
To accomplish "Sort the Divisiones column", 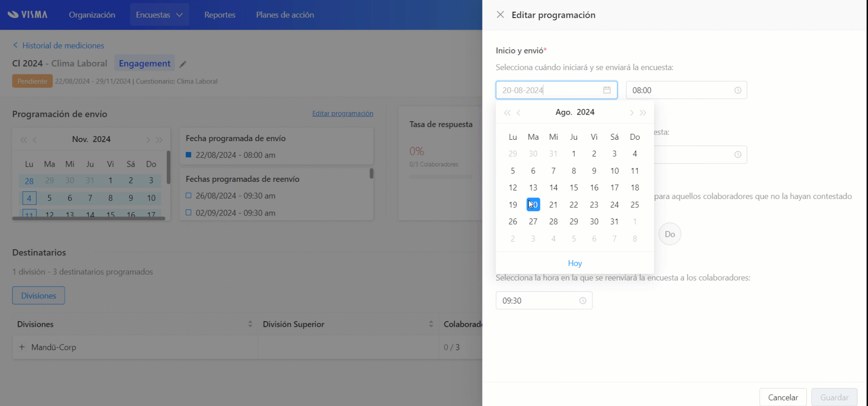I will [250, 324].
